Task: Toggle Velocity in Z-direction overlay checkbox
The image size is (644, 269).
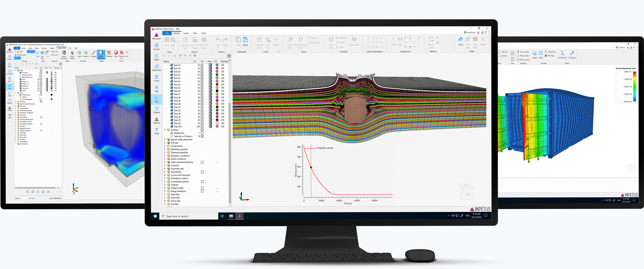Action: 202,136
